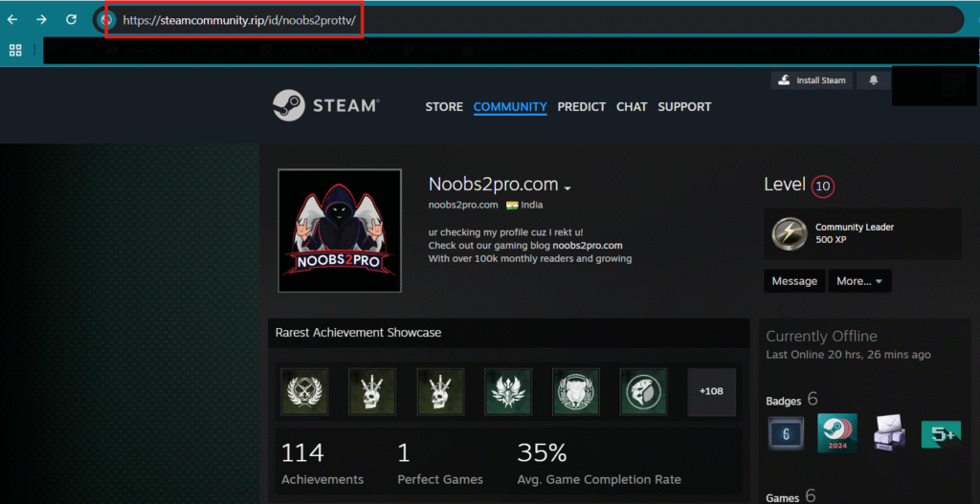Click the Community Leader 500 XP text

click(855, 233)
